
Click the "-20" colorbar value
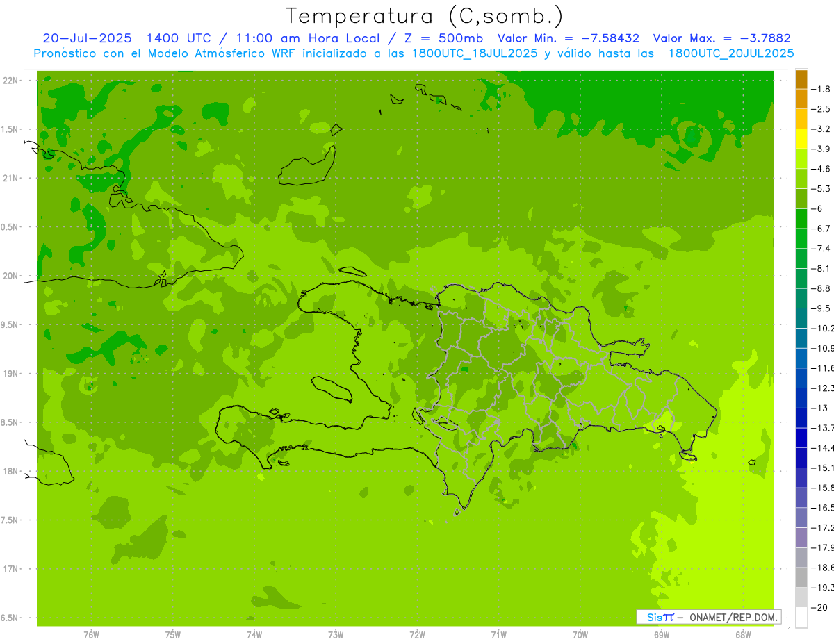(820, 607)
